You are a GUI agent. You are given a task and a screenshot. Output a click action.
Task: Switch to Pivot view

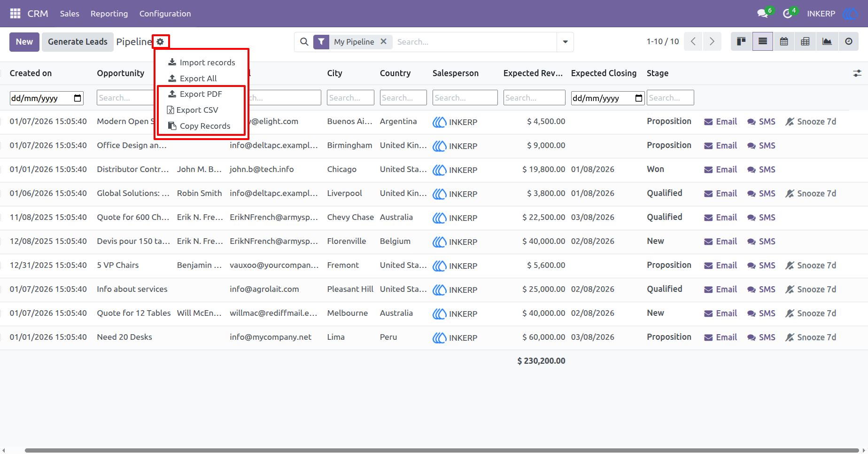(x=805, y=41)
